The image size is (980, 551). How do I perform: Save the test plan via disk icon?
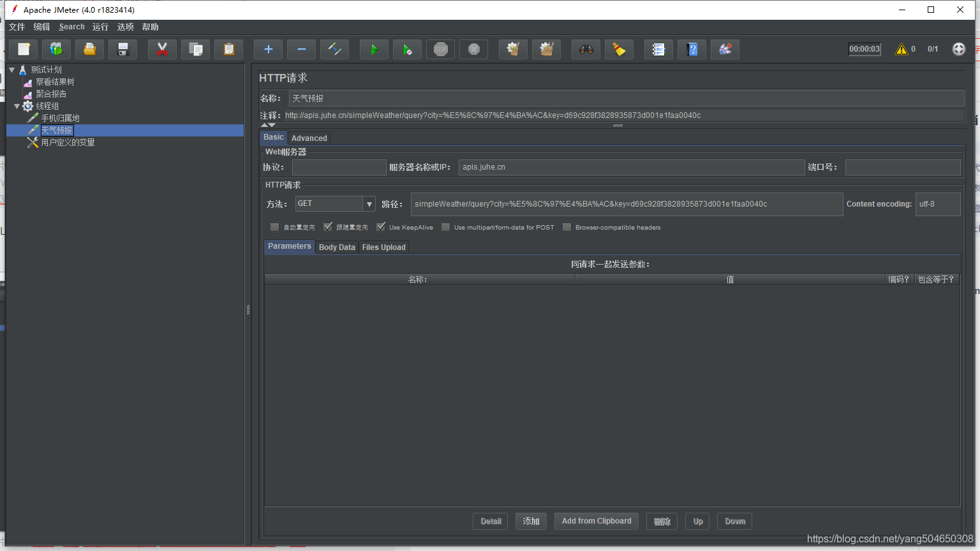pyautogui.click(x=123, y=49)
